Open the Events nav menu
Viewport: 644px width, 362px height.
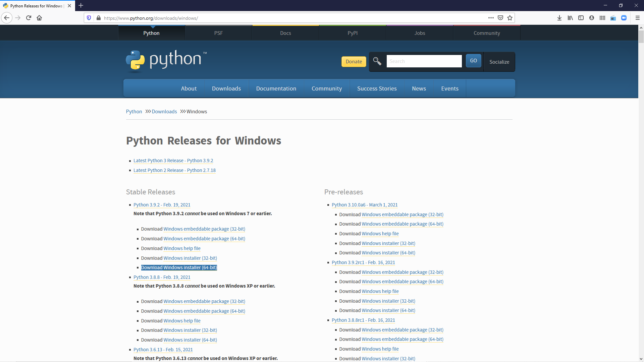tap(450, 88)
